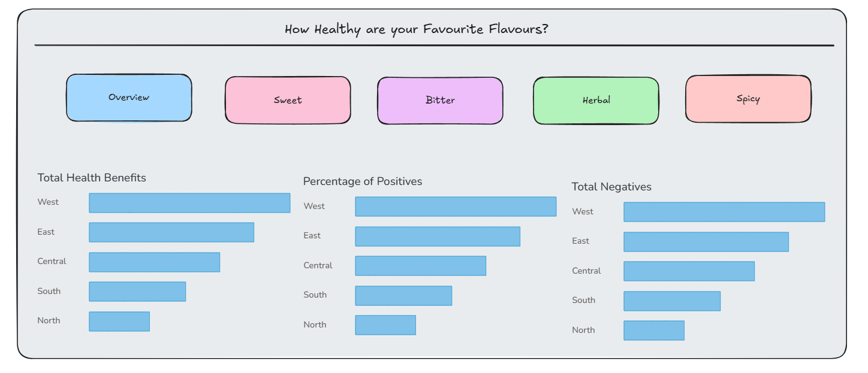Select the South bar in Total Health Benefits
The image size is (868, 373).
(137, 292)
